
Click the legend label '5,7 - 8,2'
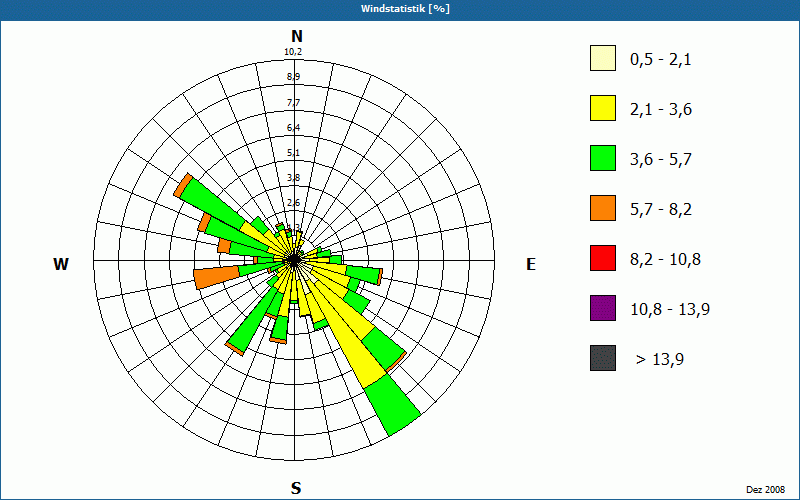661,210
